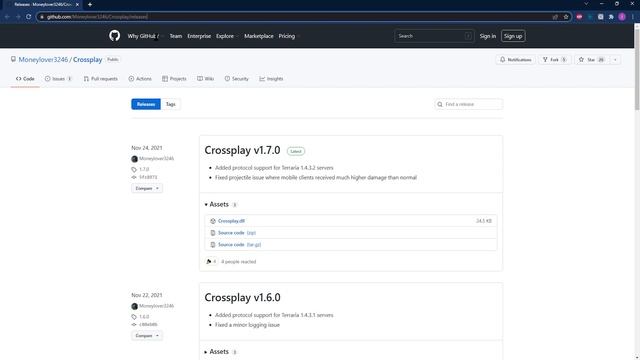Reload the page with the refresh icon
The width and height of the screenshot is (640, 360).
coord(29,17)
